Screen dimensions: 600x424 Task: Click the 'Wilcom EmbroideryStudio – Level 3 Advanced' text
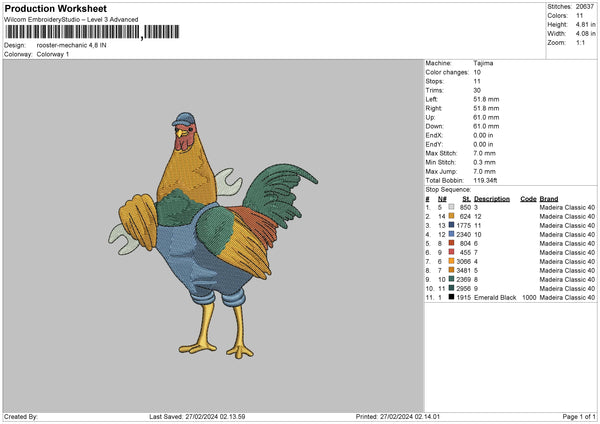(71, 20)
